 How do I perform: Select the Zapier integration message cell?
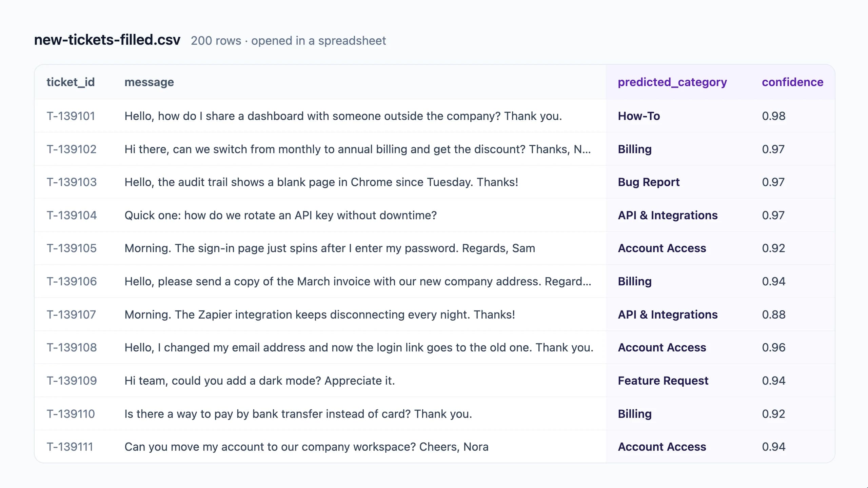tap(320, 314)
